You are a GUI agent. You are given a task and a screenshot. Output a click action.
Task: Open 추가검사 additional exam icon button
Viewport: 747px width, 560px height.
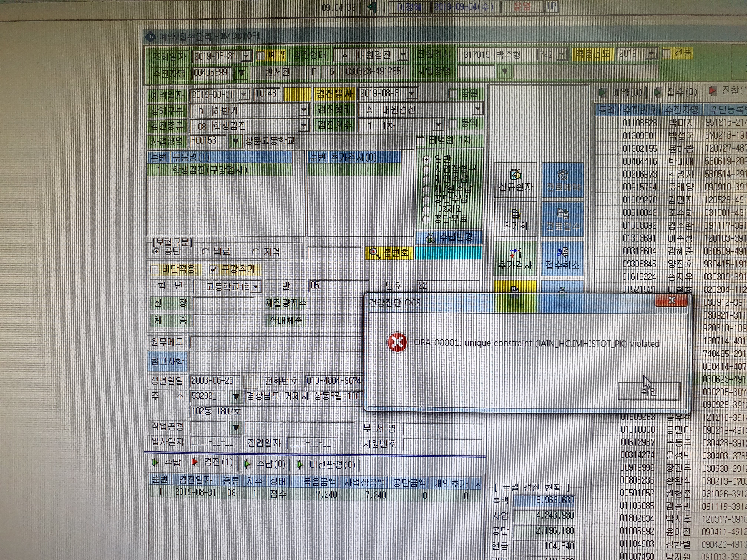pyautogui.click(x=515, y=259)
